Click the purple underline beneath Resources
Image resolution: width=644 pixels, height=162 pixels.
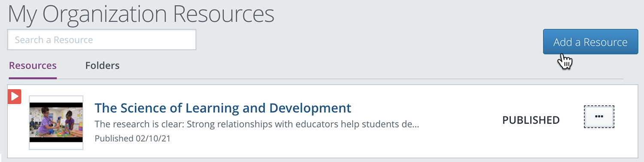[33, 78]
